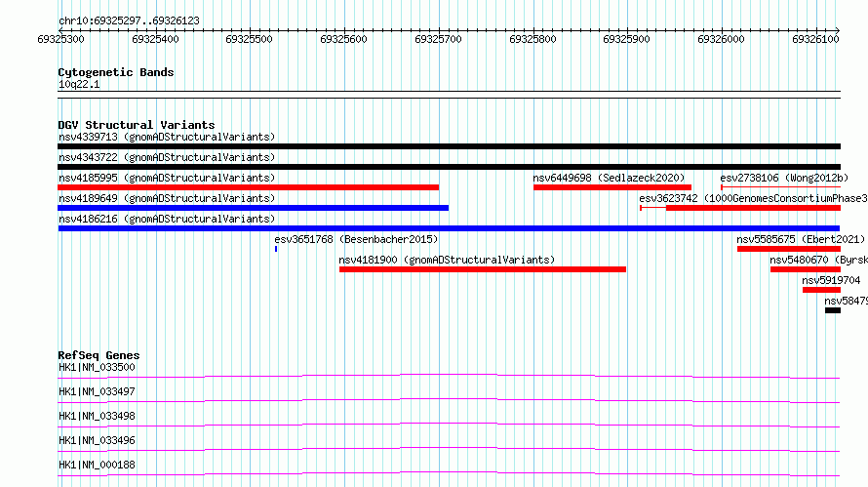This screenshot has height=487, width=868.
Task: Select the thin red line of esv2738106
Action: click(780, 187)
